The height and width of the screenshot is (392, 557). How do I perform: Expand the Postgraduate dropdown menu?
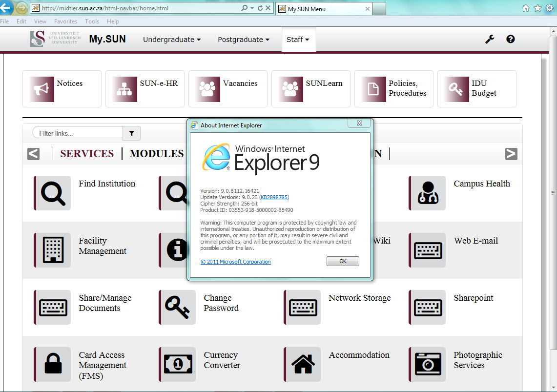coord(244,40)
